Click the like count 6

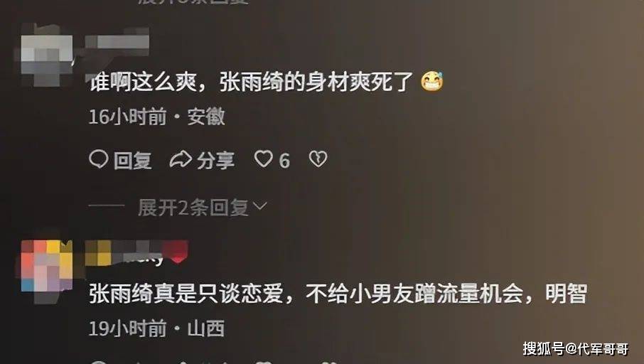pyautogui.click(x=284, y=161)
